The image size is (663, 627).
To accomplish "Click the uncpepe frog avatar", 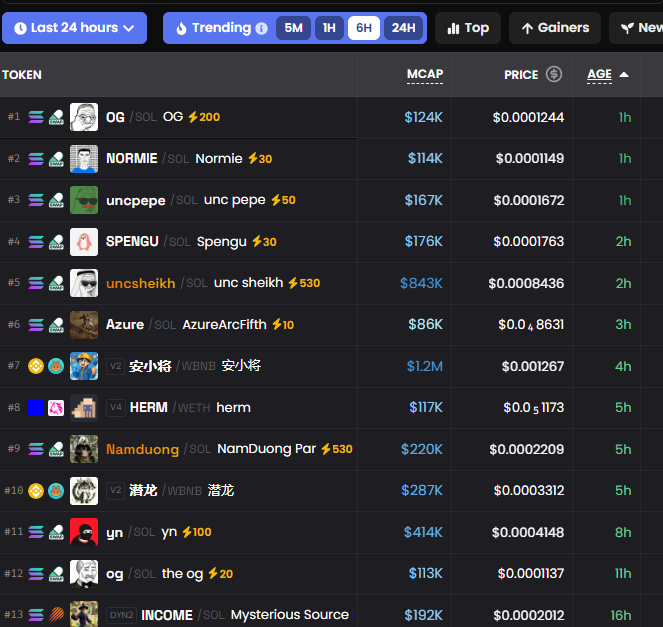I will point(84,200).
